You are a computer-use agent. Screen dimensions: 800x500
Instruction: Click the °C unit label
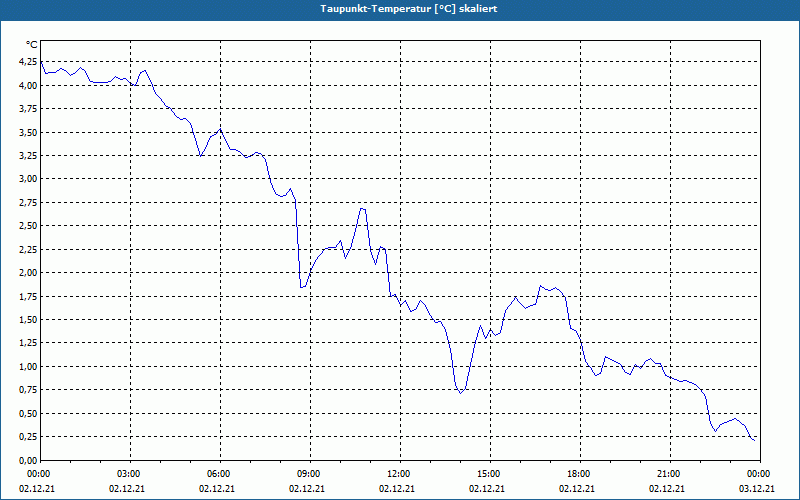pos(32,45)
